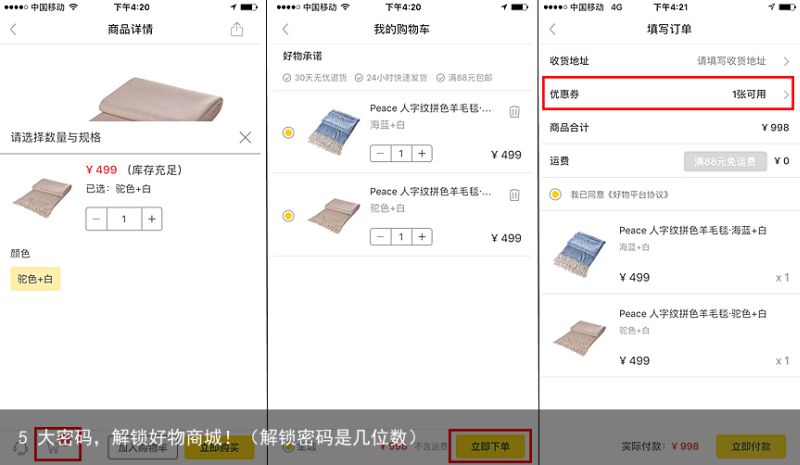Tap the share icon on product details
Viewport: 800px width, 465px height.
coord(237,29)
